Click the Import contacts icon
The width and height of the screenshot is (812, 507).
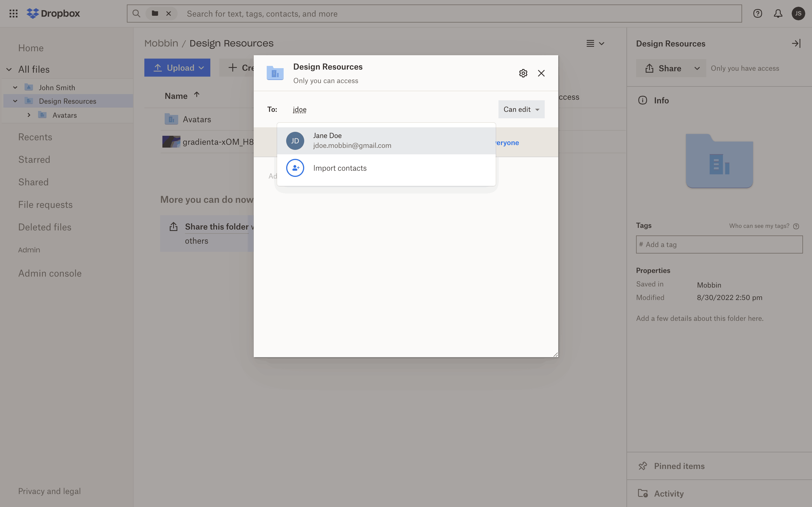tap(295, 168)
